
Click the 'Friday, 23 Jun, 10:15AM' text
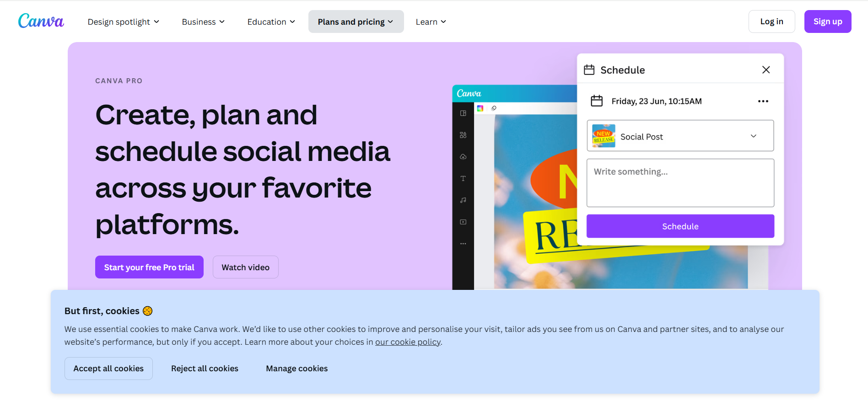pyautogui.click(x=657, y=101)
